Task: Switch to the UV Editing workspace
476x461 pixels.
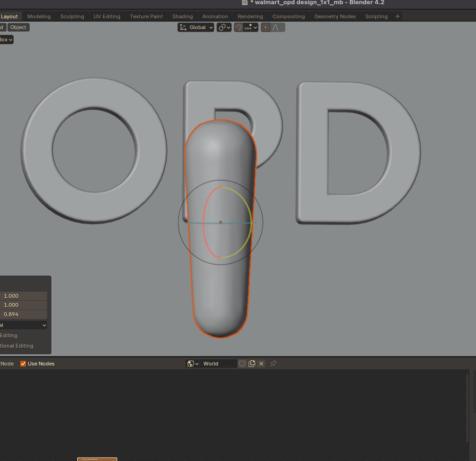Action: [107, 16]
